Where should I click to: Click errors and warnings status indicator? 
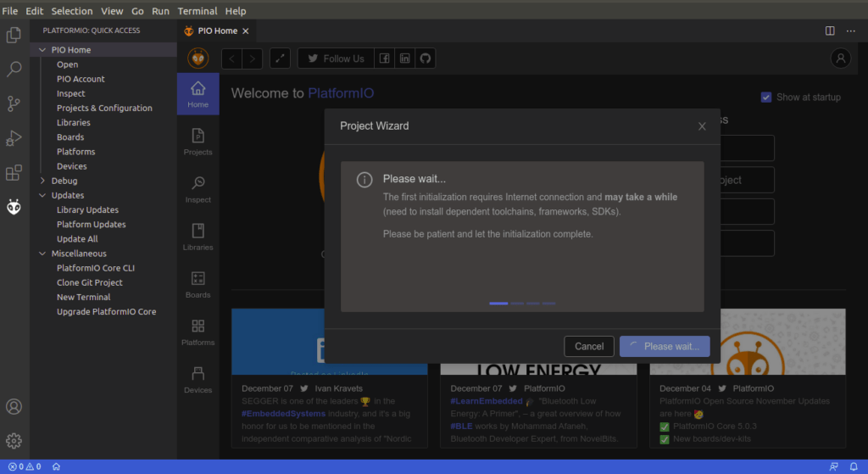(x=25, y=467)
